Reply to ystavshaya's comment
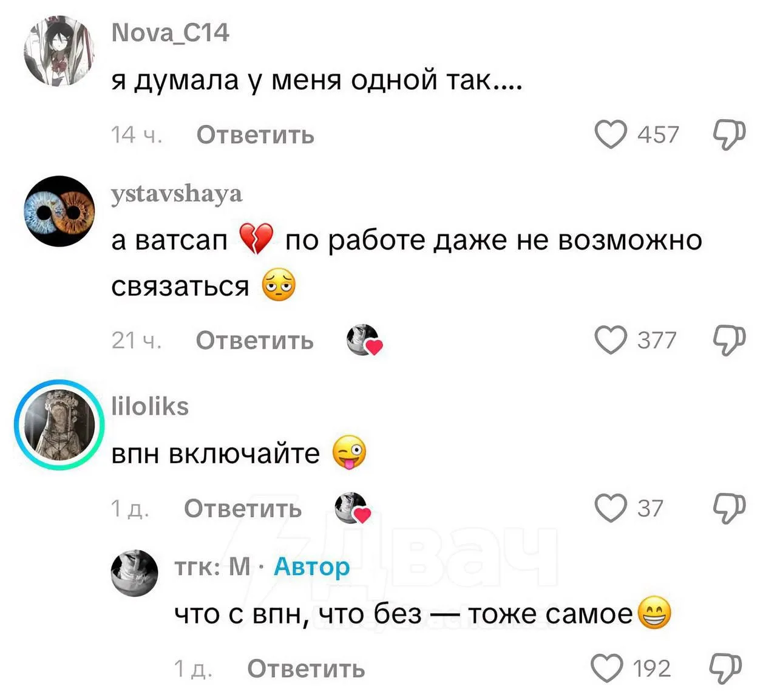Image resolution: width=777 pixels, height=700 pixels. pyautogui.click(x=255, y=340)
